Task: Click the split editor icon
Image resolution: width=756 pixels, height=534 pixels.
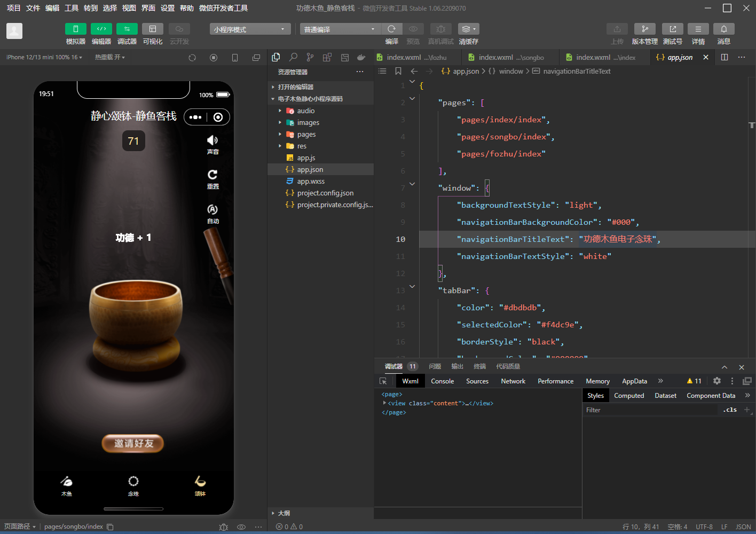Action: coord(724,57)
